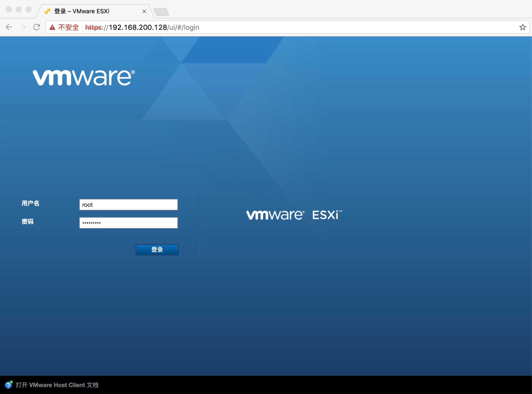Click the yellow minimize traffic light button
532x394 pixels.
pos(18,9)
